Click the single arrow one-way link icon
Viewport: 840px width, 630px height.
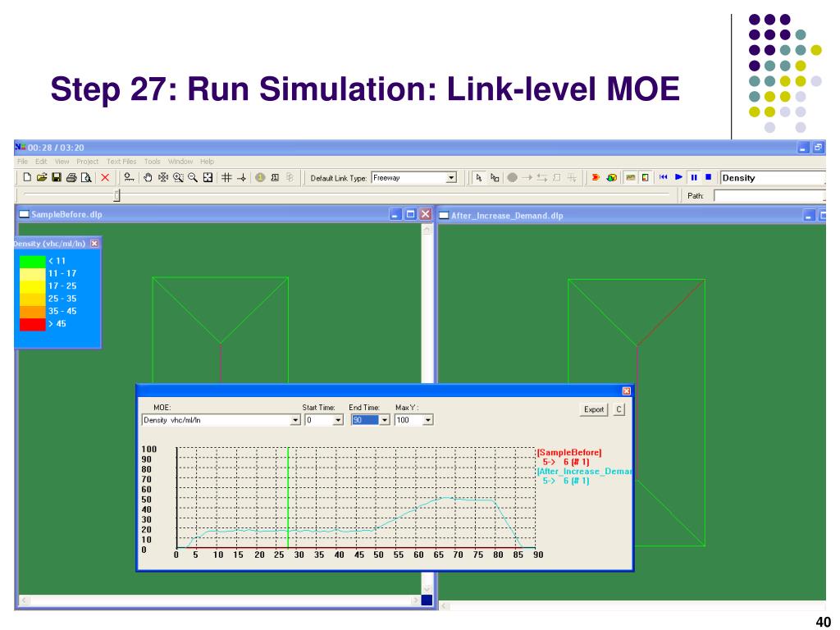(x=527, y=177)
